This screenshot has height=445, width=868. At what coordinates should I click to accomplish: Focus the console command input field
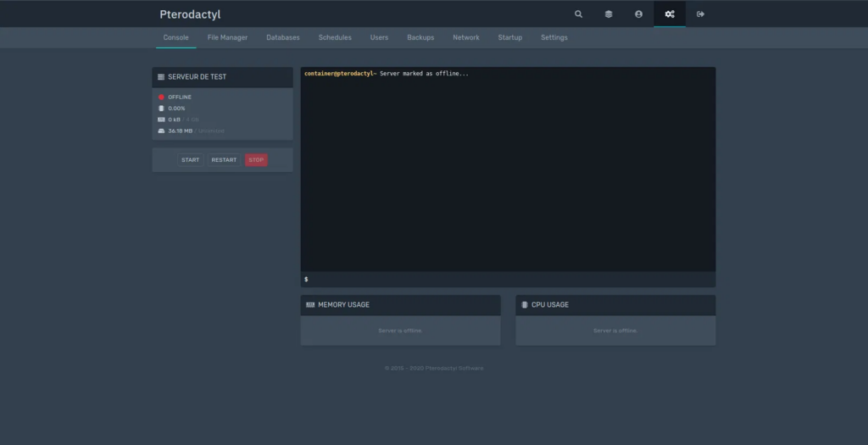[509, 279]
